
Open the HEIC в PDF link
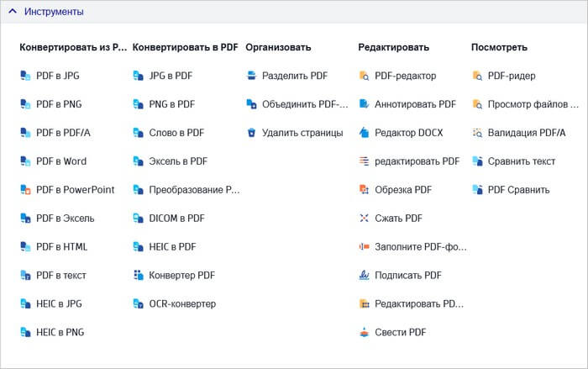pos(172,247)
